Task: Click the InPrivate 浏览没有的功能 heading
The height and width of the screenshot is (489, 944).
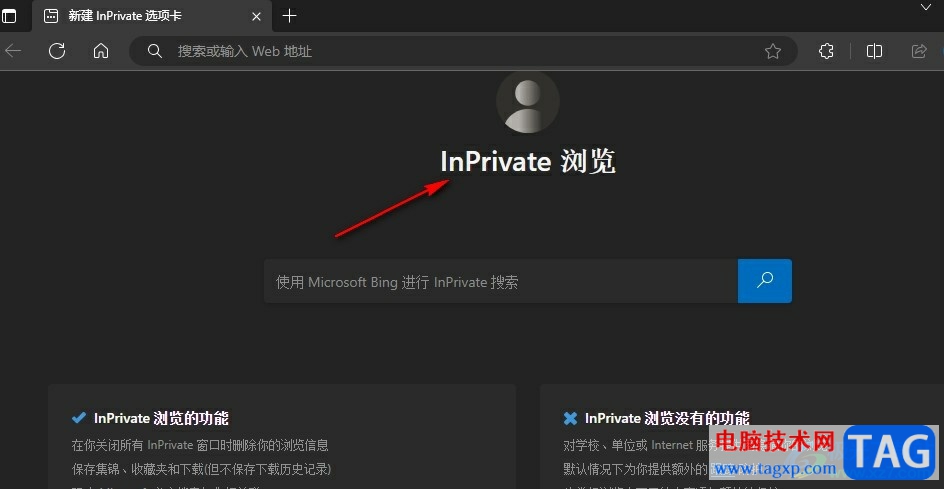Action: click(668, 418)
